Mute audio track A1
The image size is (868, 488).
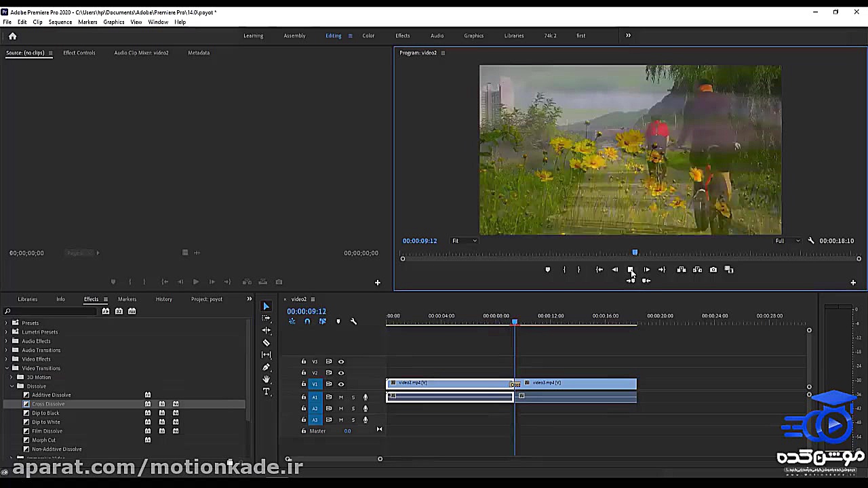click(341, 397)
